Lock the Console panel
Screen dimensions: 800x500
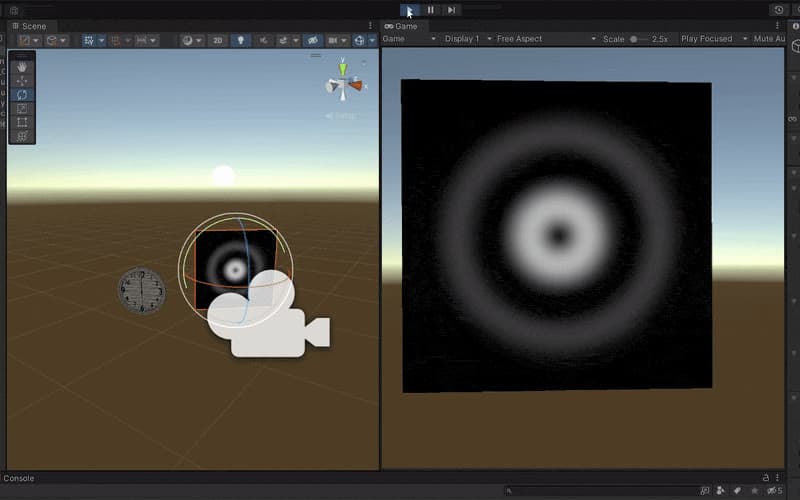click(x=765, y=478)
